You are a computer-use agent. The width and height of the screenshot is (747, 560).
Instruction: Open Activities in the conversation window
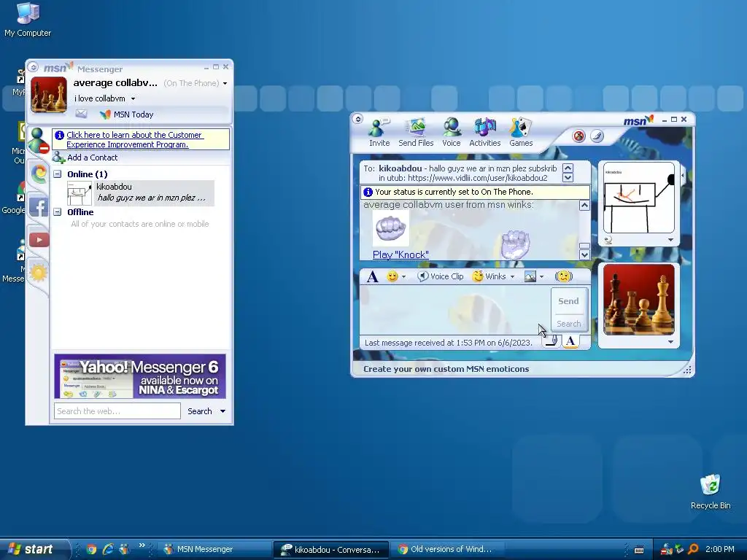tap(484, 132)
